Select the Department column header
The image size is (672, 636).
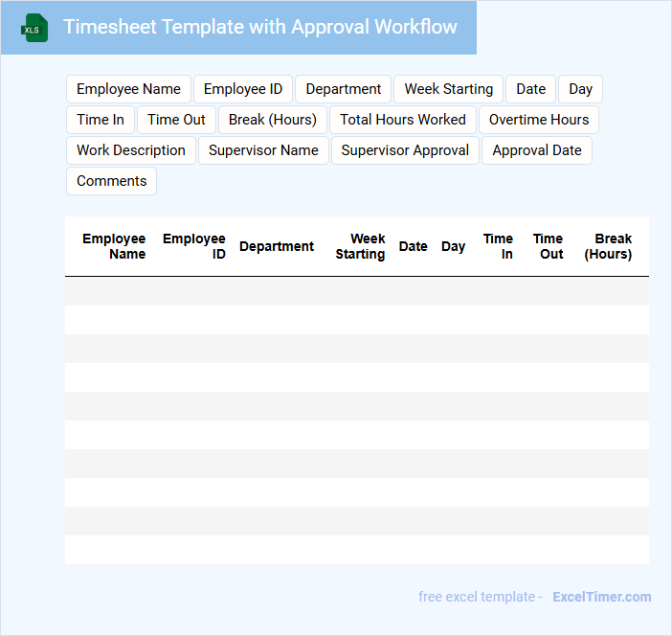coord(277,246)
